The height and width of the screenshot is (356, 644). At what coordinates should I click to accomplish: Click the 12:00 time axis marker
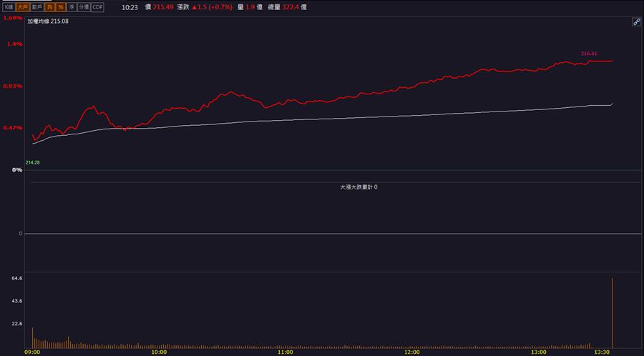pyautogui.click(x=412, y=352)
